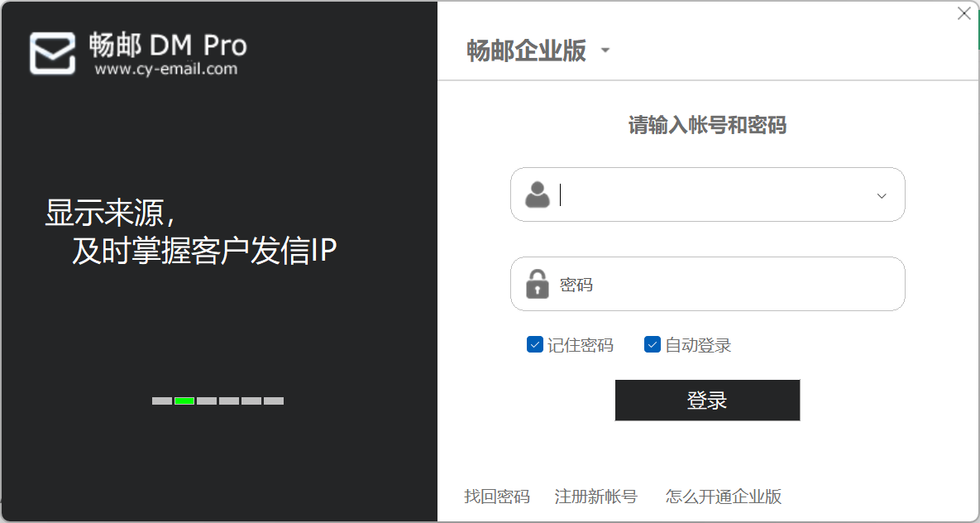Screen dimensions: 980x523
Task: Click the 显示来源 slide caption line
Action: 111,213
